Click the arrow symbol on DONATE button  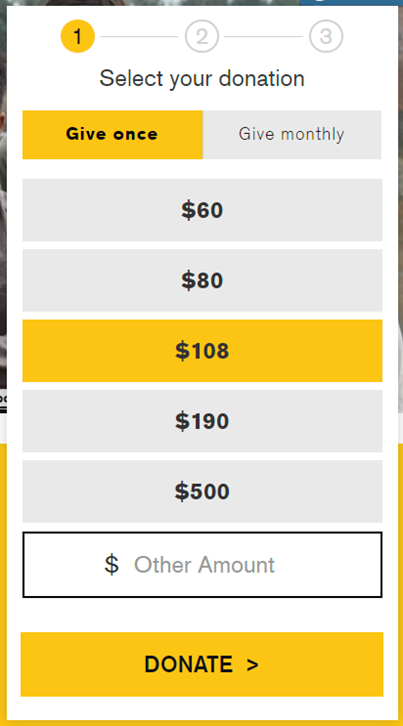pyautogui.click(x=252, y=665)
